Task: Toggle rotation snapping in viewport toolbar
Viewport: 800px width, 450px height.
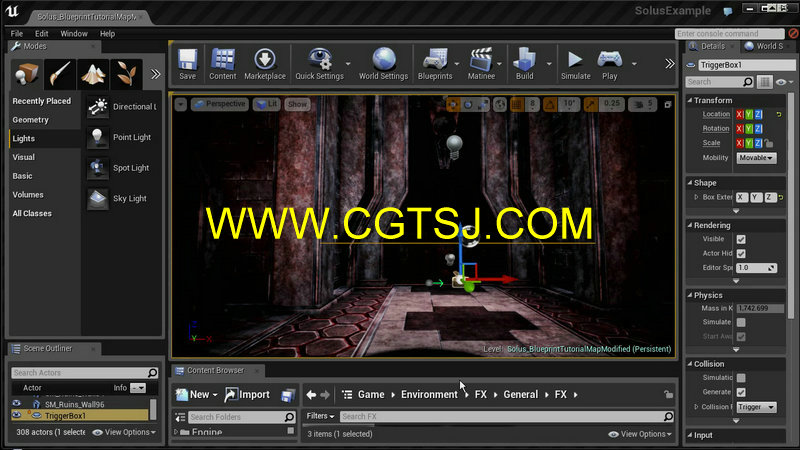Action: click(x=550, y=105)
